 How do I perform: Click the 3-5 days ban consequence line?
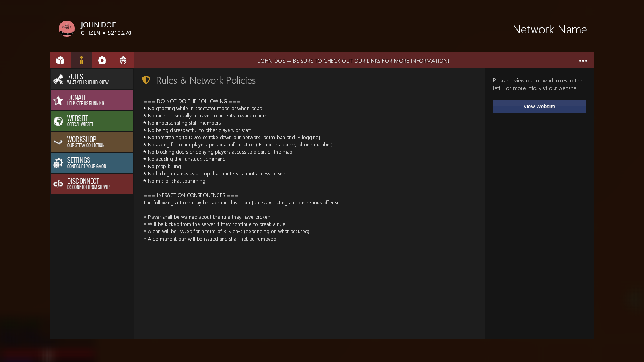point(227,232)
